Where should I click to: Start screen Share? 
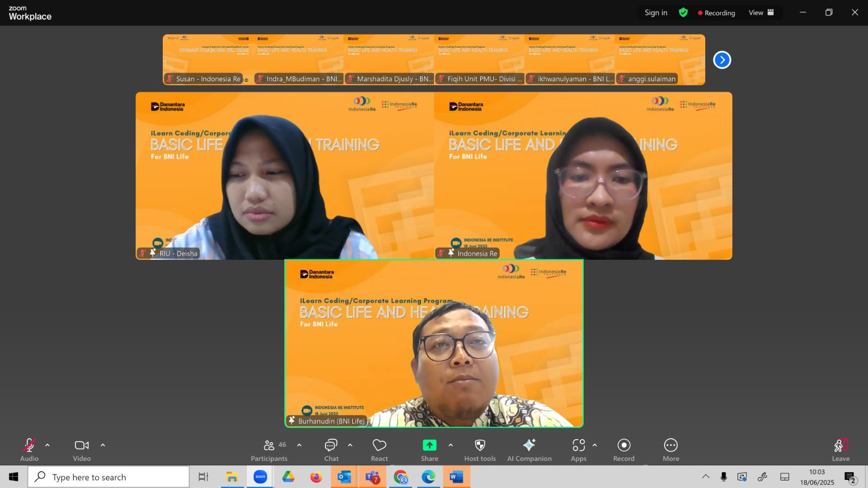pos(430,450)
